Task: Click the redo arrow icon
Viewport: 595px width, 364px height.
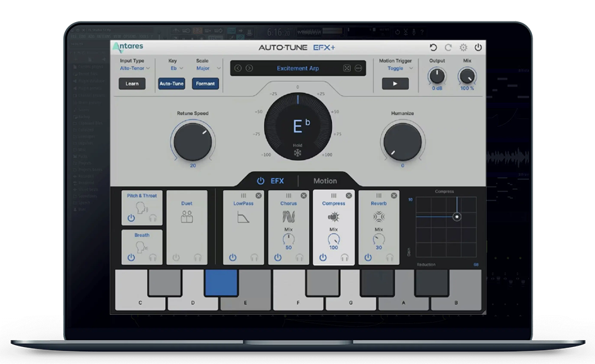Action: click(x=448, y=47)
